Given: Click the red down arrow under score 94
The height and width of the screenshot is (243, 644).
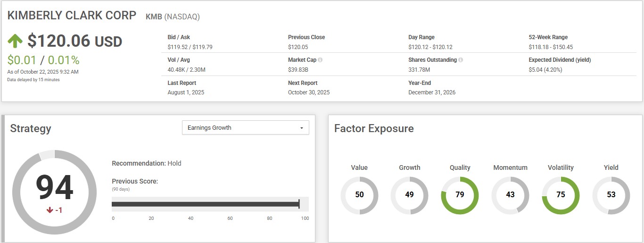Looking at the screenshot, I should pyautogui.click(x=50, y=210).
